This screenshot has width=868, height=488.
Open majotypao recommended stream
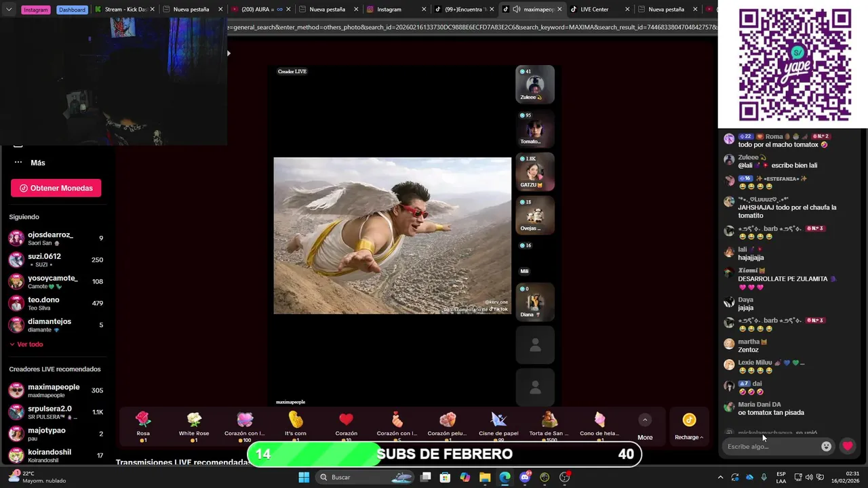coord(56,434)
